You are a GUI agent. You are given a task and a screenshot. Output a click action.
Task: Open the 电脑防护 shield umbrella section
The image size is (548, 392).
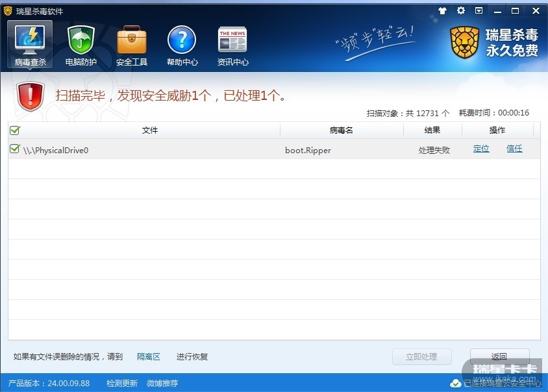click(x=81, y=45)
